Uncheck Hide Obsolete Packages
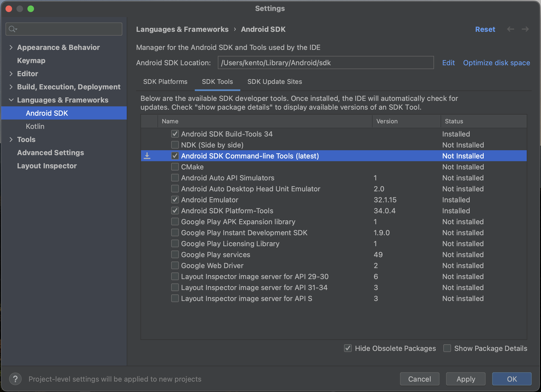 coord(348,348)
